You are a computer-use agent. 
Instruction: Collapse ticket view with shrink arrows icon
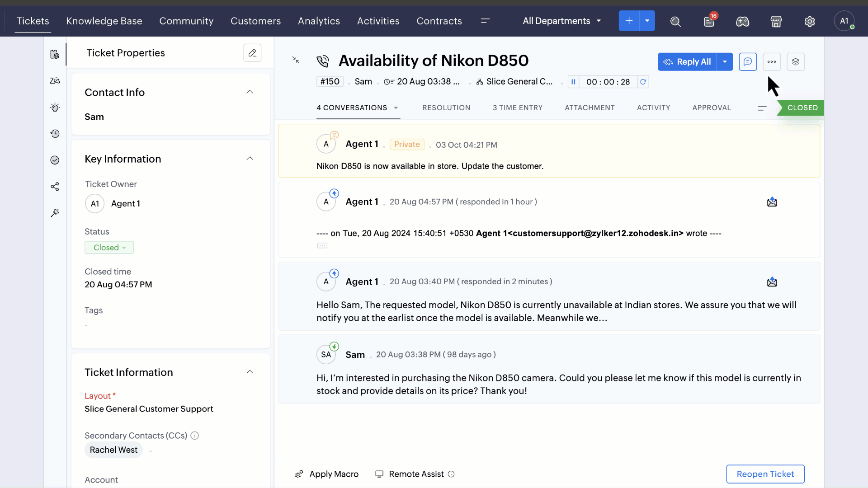[x=296, y=60]
